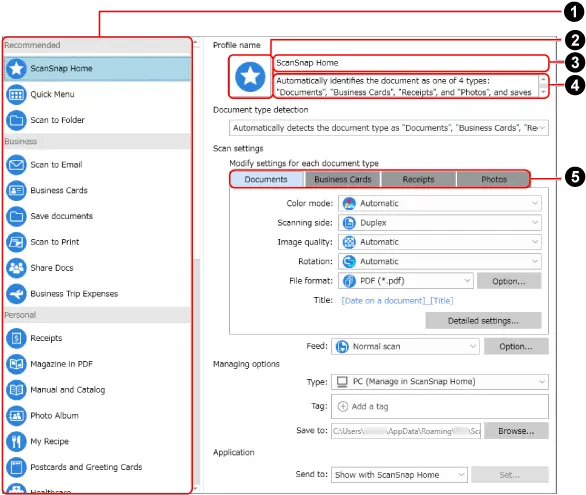This screenshot has width=586, height=495.
Task: Click the Scan to Print icon
Action: (16, 242)
